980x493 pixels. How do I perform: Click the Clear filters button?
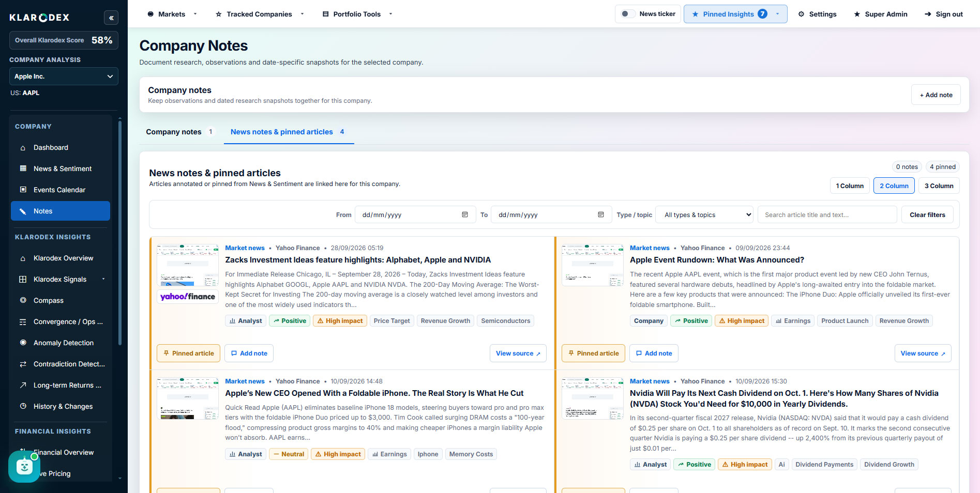click(927, 214)
